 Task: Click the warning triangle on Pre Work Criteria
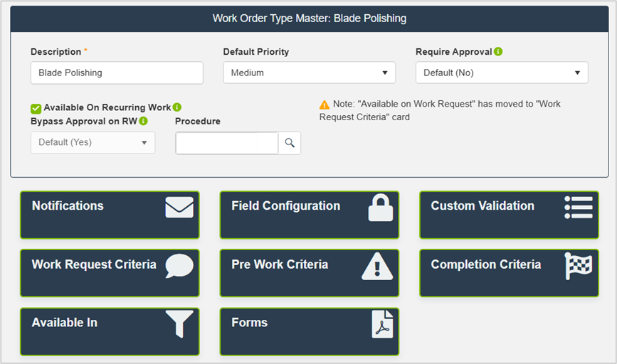[x=377, y=267]
